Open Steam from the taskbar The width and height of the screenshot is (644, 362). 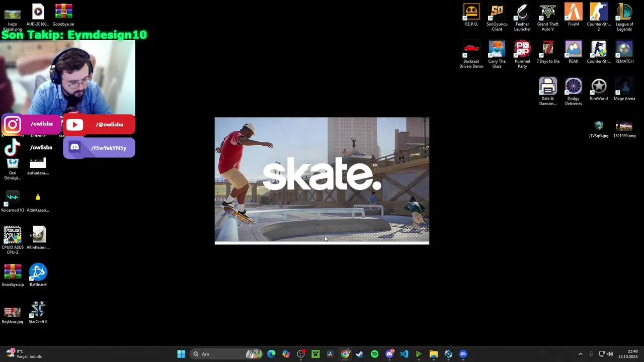[360, 354]
